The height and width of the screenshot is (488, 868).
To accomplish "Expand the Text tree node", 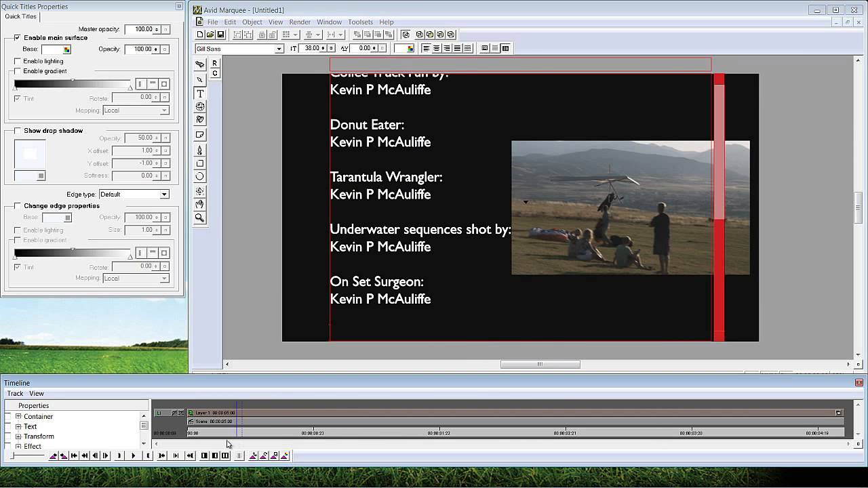I will [18, 426].
